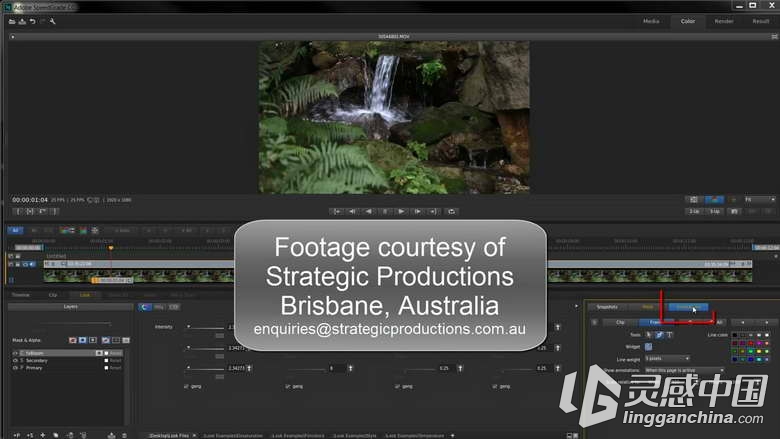
Task: Click the blue scope display icon above Fit
Action: click(x=714, y=199)
